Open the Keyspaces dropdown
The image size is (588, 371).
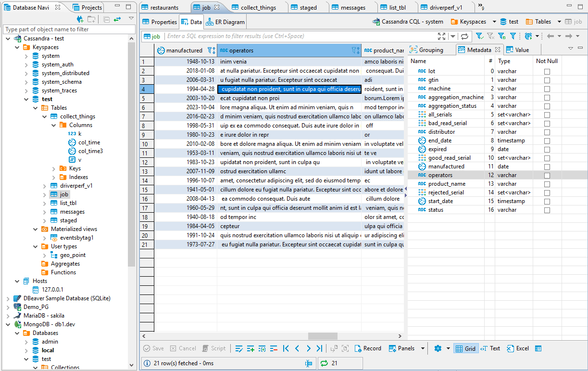pos(495,22)
